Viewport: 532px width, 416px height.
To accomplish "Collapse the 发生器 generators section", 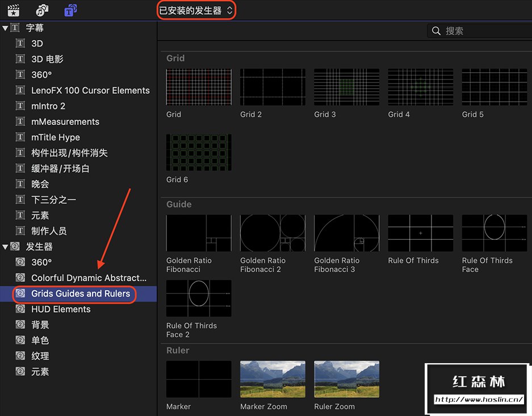I will [5, 247].
